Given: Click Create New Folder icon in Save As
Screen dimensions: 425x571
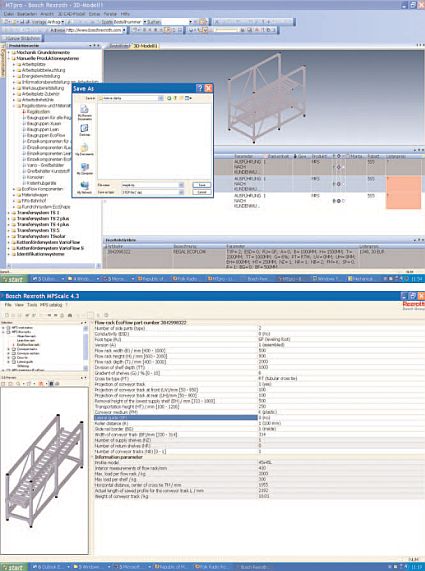Looking at the screenshot, I should coord(181,98).
